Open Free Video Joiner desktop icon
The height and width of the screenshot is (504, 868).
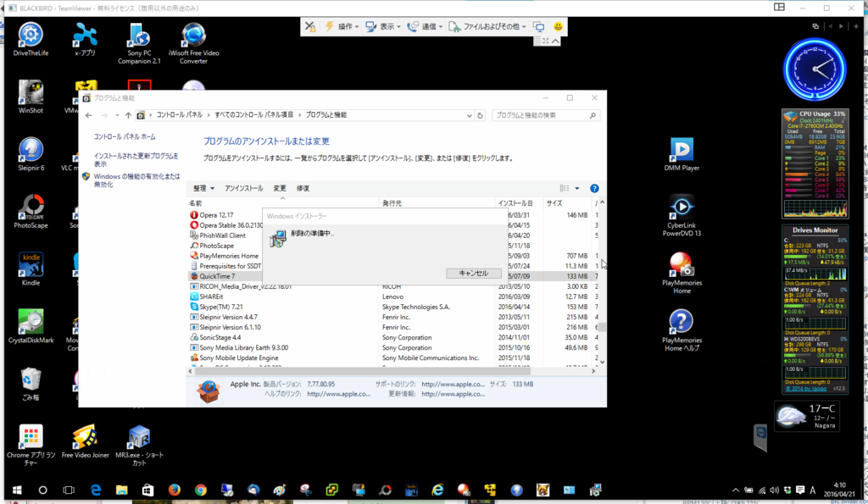(85, 442)
